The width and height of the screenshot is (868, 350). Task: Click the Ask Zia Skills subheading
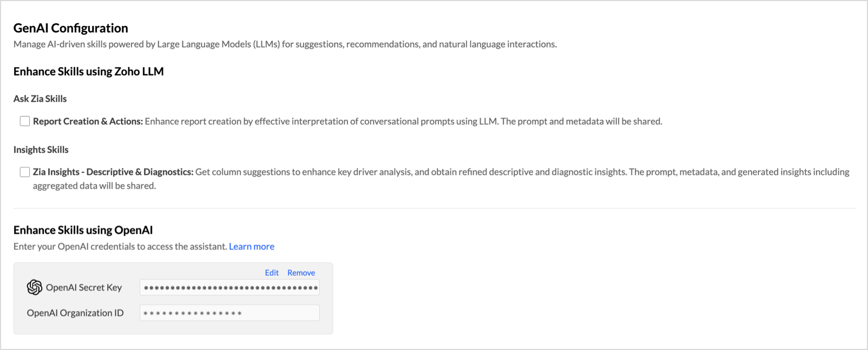[x=40, y=99]
